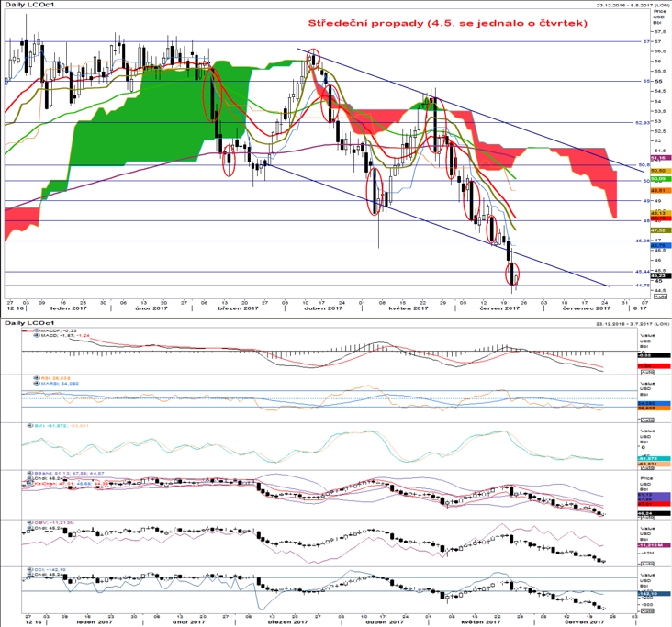Click the icon next to MARSI label
672x627 pixels.
[37, 383]
